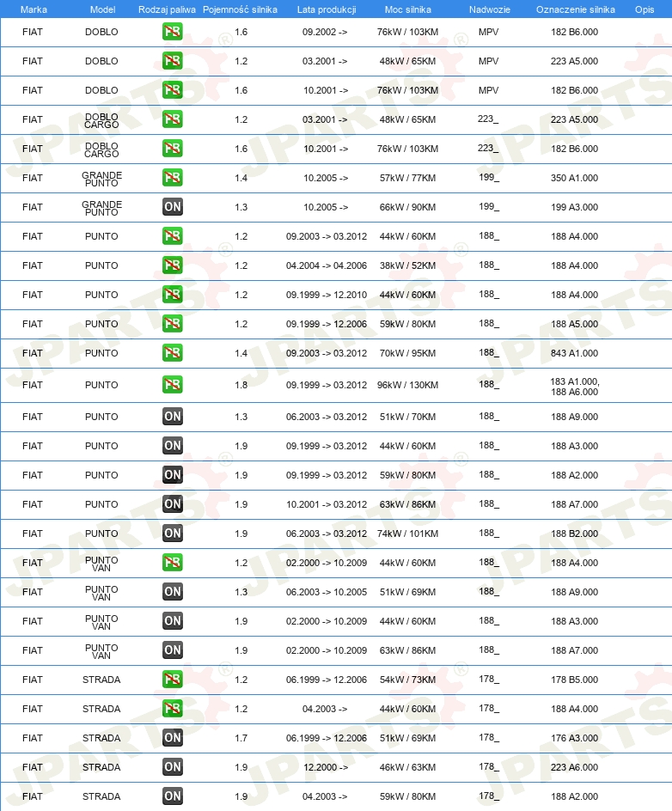The image size is (672, 811).
Task: Click the power value 66kW / 90KM
Action: [x=407, y=207]
